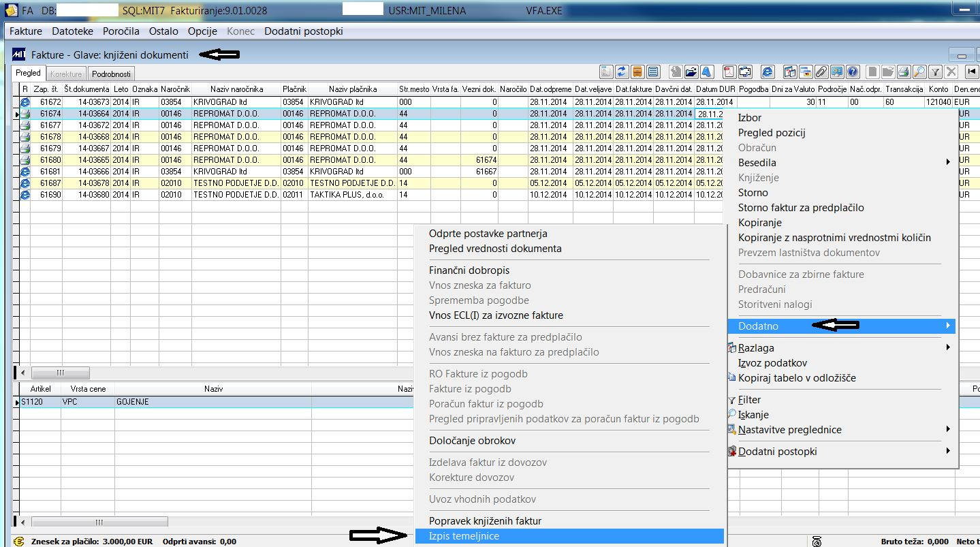Open the Poročila menu in the menu bar
Screen dimensions: 980x547
[121, 31]
